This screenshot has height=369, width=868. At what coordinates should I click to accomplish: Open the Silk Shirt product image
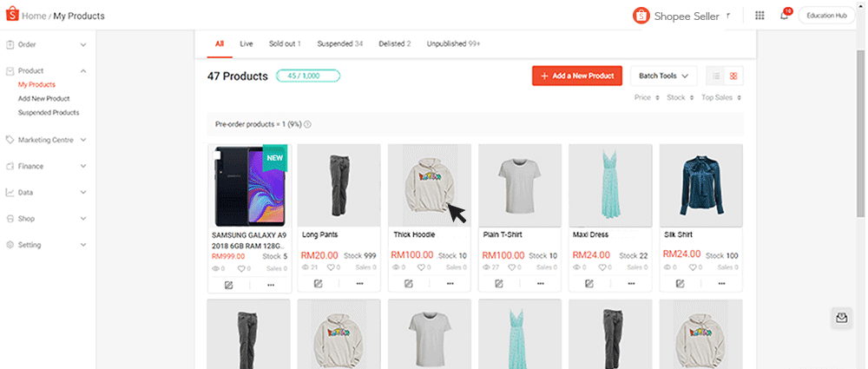[x=701, y=186]
